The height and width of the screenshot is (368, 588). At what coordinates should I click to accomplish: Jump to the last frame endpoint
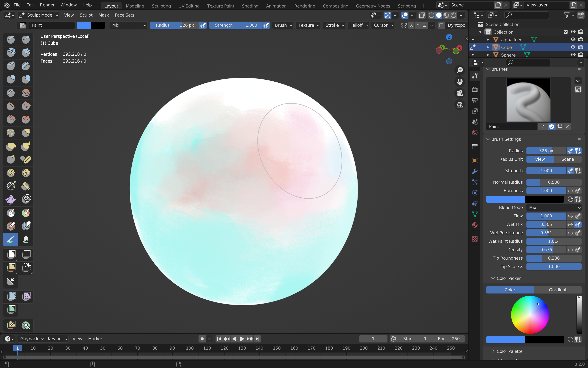coord(258,339)
